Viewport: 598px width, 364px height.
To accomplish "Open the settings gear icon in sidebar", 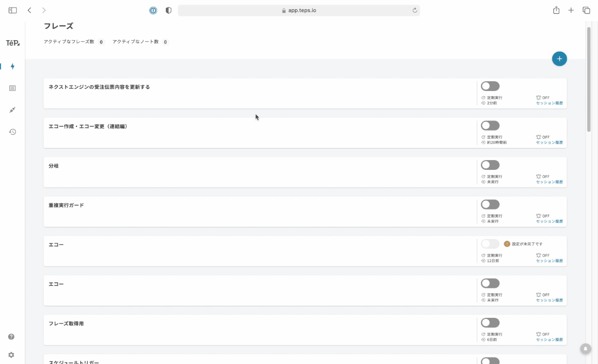I will 11,355.
